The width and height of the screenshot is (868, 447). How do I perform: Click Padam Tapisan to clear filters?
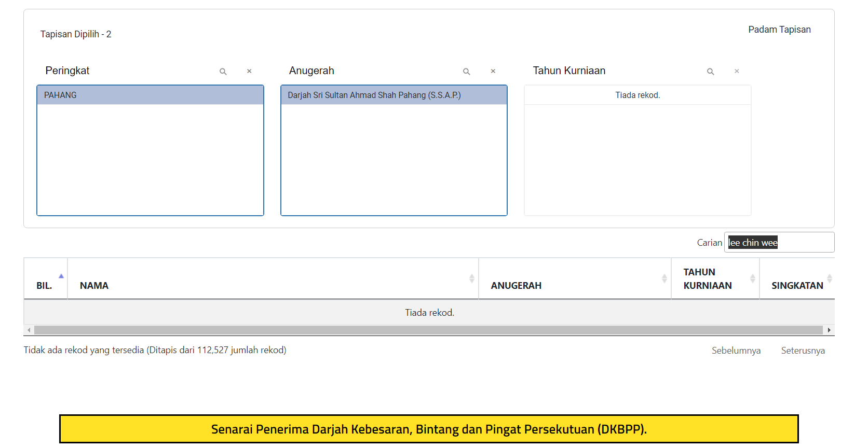click(779, 30)
